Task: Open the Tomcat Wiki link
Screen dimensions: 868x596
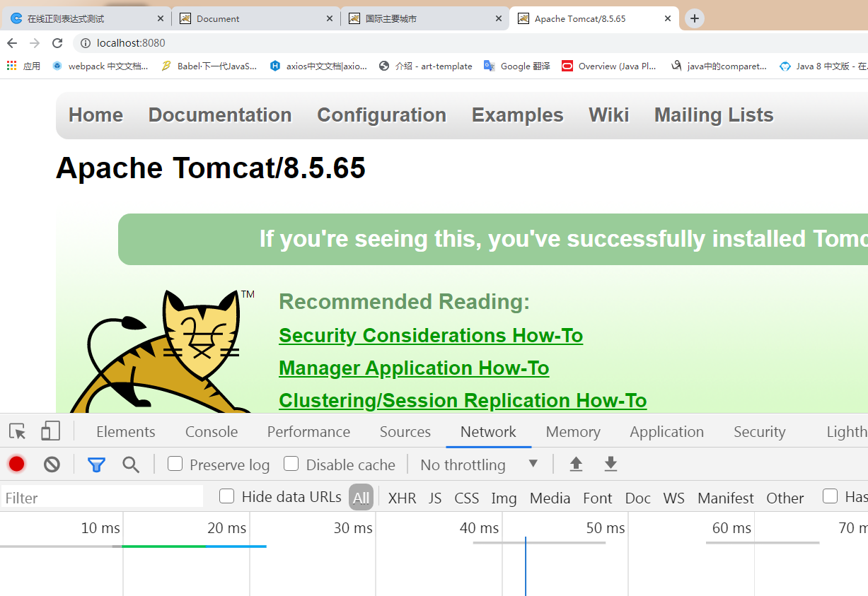Action: pos(609,115)
